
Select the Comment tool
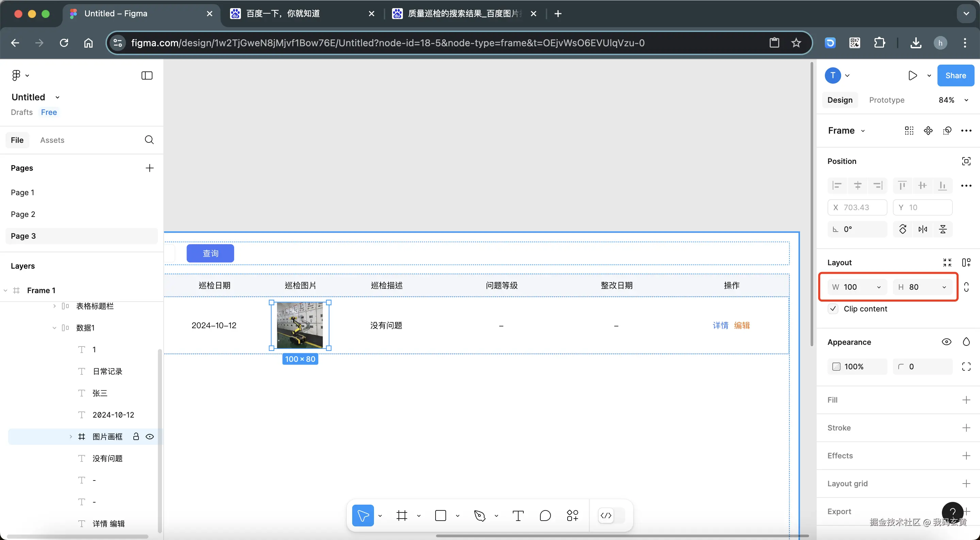point(545,516)
